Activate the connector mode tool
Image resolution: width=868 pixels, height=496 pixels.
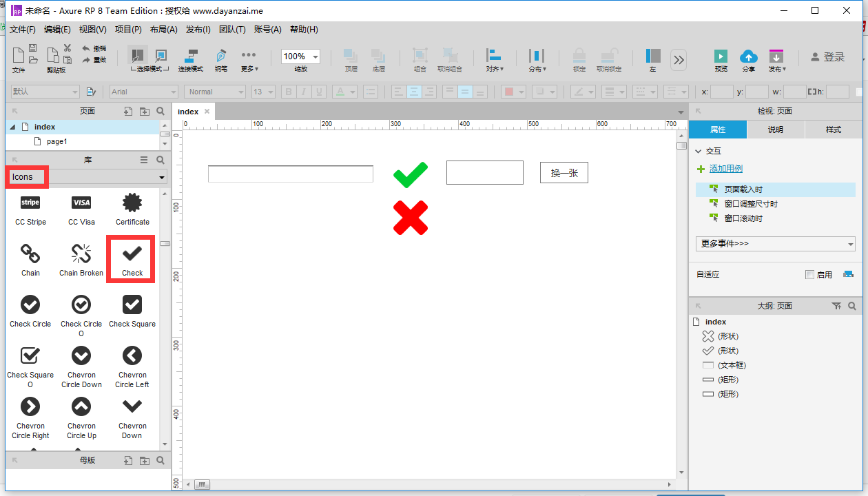tap(191, 60)
